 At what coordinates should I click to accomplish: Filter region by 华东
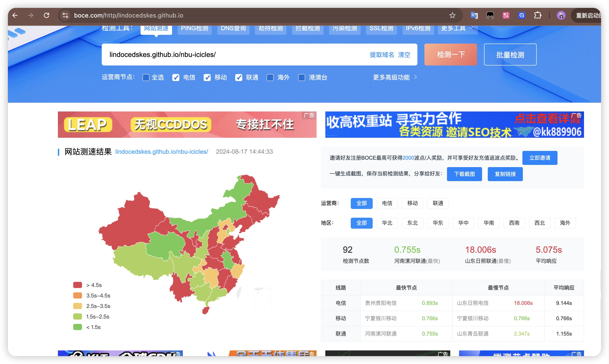coord(438,223)
